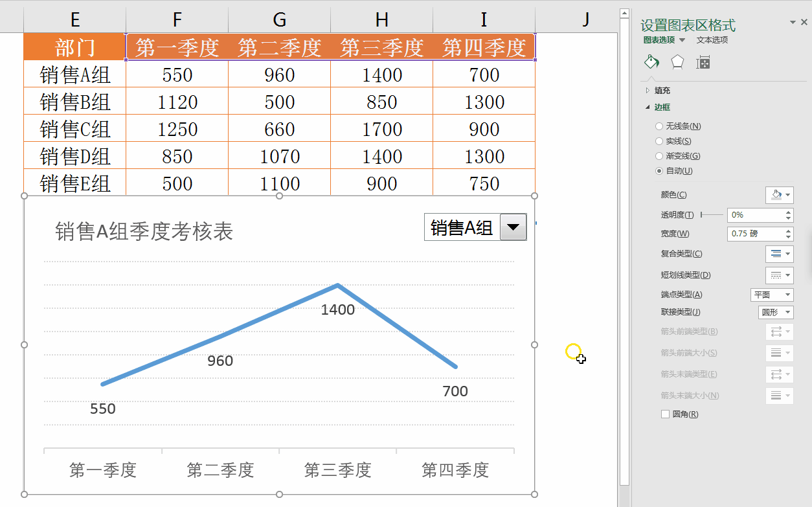Select the chart title 销售A组季度考核表
Screen dimensions: 812x507
tap(144, 231)
